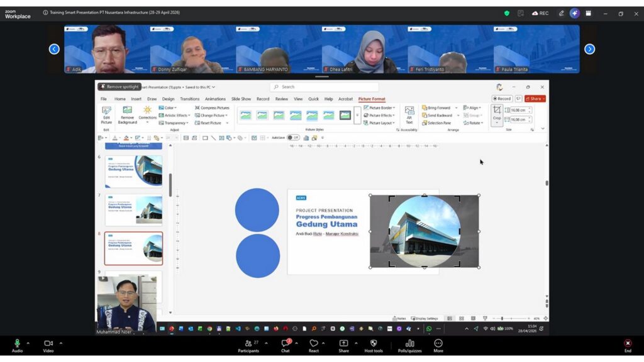Open Zoom Host tools
This screenshot has width=644, height=362.
374,346
